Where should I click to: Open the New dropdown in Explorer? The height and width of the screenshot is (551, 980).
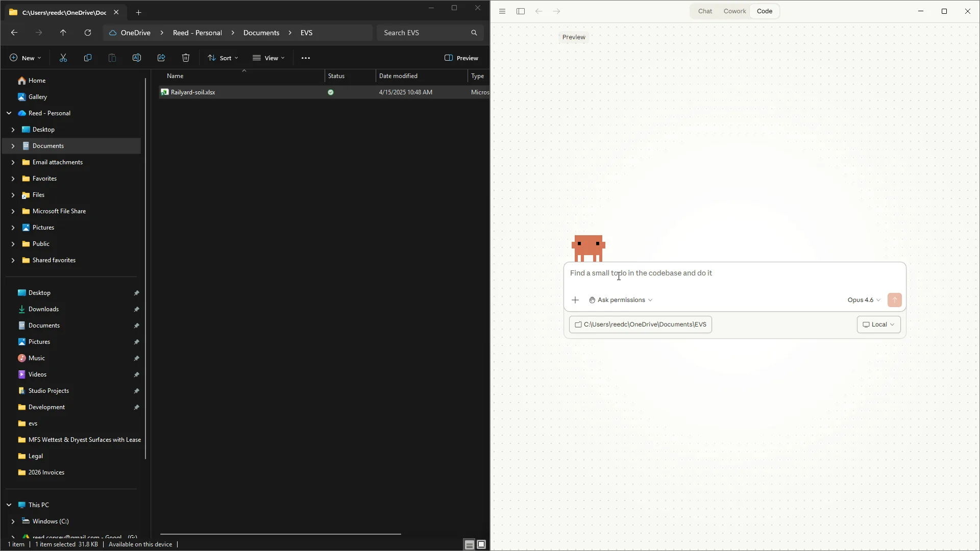26,58
